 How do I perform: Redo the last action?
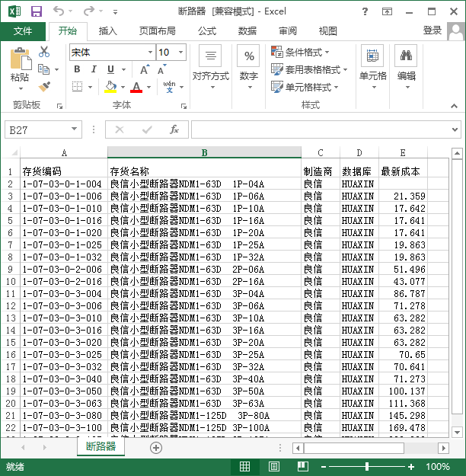[x=88, y=11]
